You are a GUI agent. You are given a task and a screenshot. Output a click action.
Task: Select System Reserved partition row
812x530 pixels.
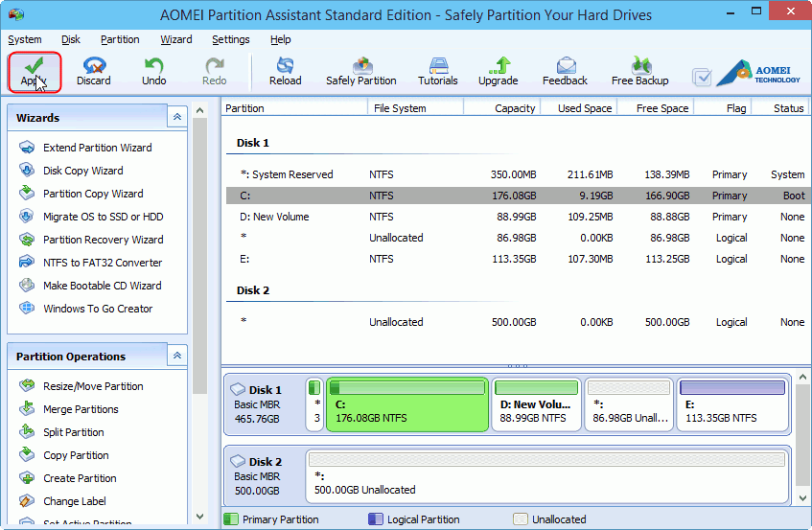point(518,174)
